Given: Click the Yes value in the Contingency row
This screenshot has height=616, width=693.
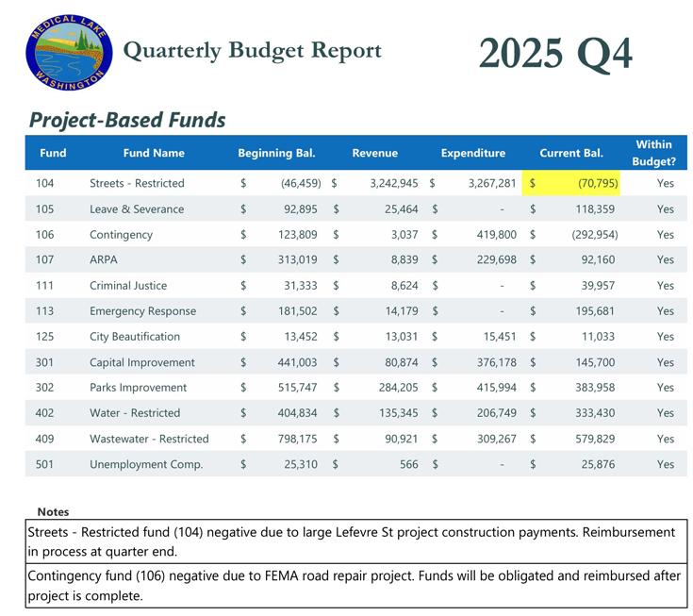Looking at the screenshot, I should click(665, 234).
